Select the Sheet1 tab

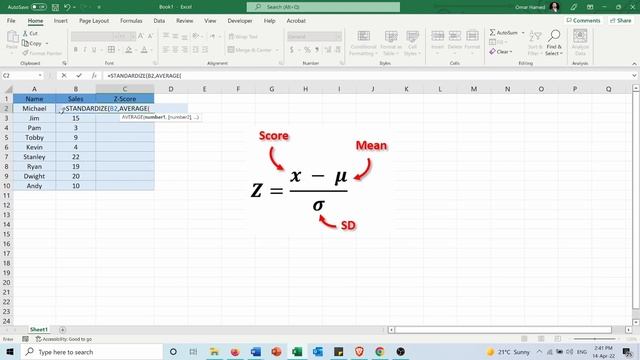[38, 329]
